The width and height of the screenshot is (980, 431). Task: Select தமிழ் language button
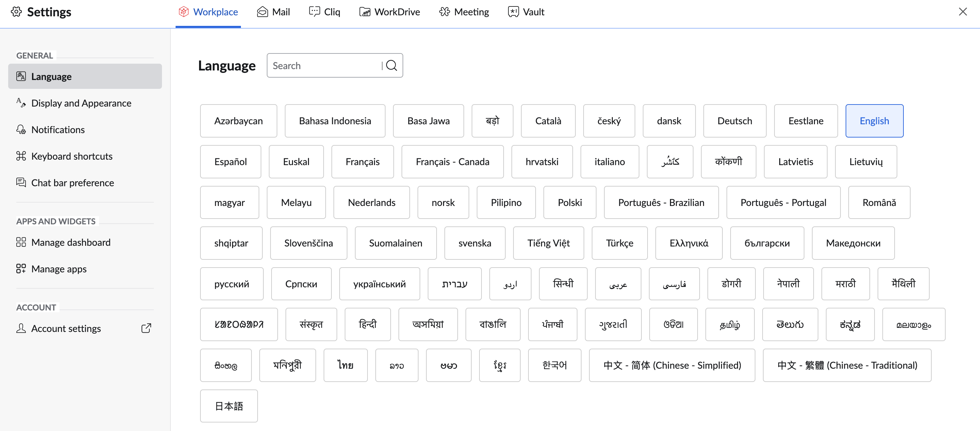pyautogui.click(x=730, y=324)
